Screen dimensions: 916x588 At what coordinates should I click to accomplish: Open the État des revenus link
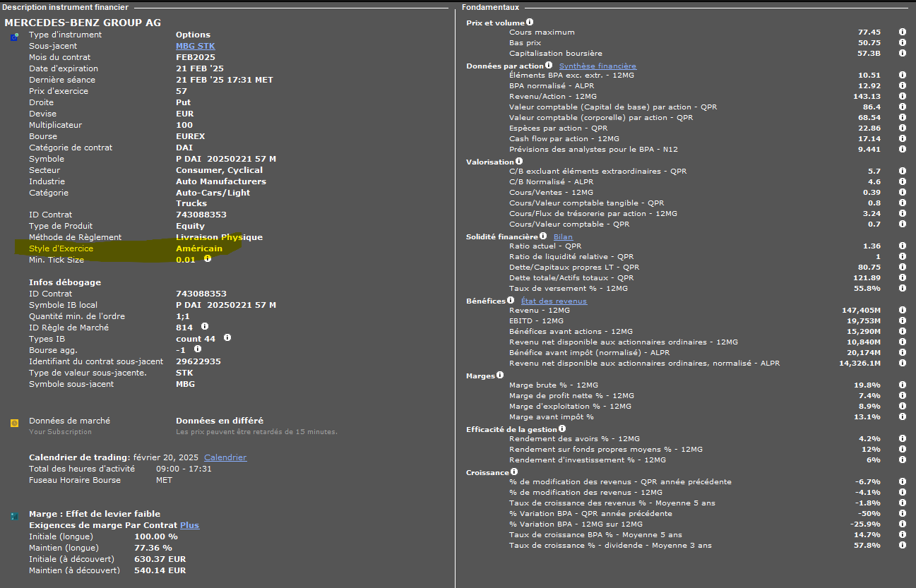pos(554,301)
